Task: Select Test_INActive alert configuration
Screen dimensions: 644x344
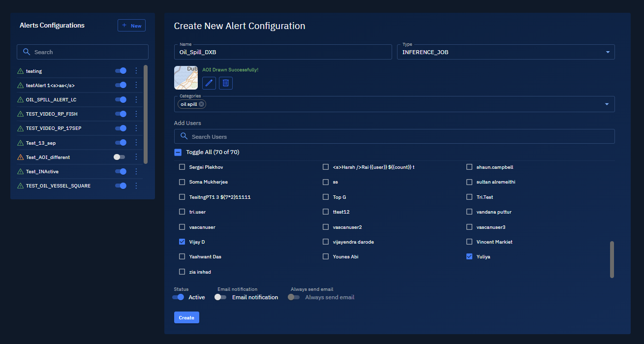Action: pos(42,171)
